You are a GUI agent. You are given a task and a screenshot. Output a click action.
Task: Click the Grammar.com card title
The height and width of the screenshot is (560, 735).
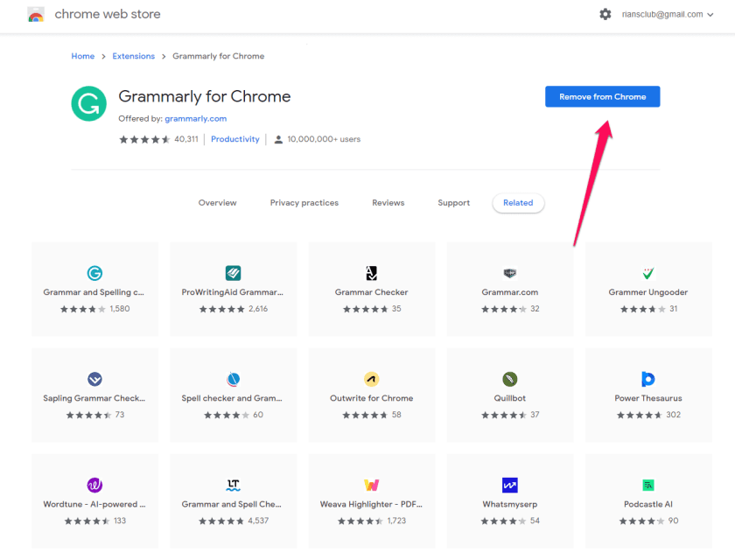coord(509,292)
